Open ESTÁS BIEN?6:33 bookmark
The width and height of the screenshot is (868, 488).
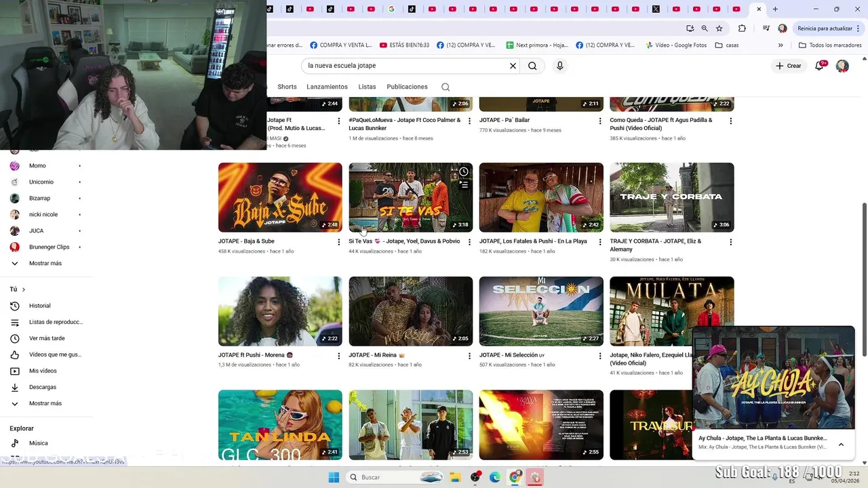pos(405,45)
